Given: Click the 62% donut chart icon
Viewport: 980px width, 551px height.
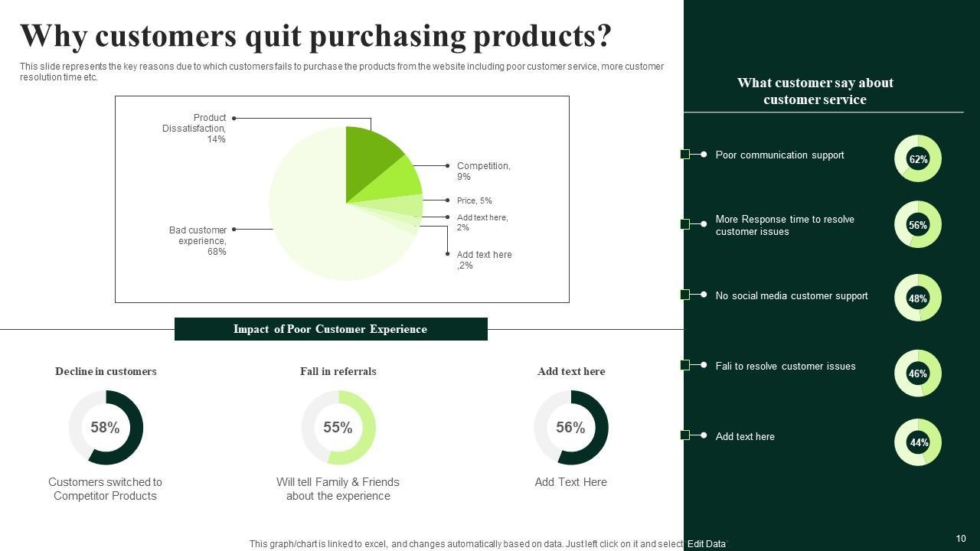Looking at the screenshot, I should pos(917,158).
